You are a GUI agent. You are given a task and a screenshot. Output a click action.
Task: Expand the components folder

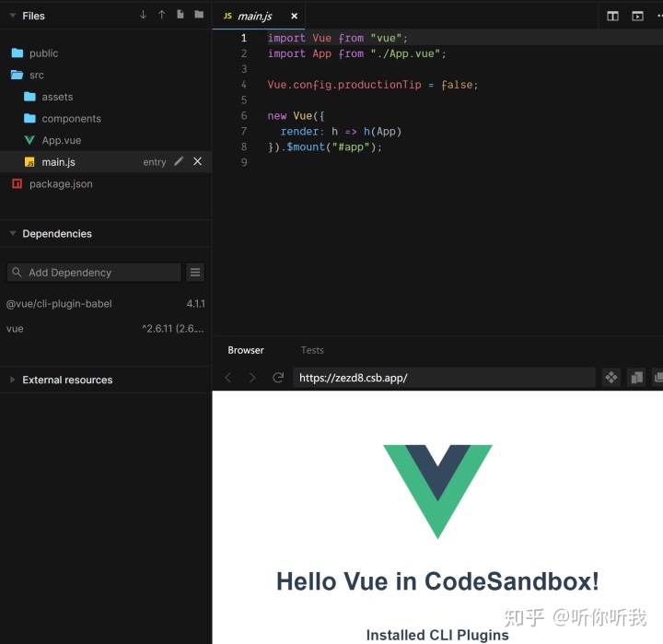tap(71, 119)
